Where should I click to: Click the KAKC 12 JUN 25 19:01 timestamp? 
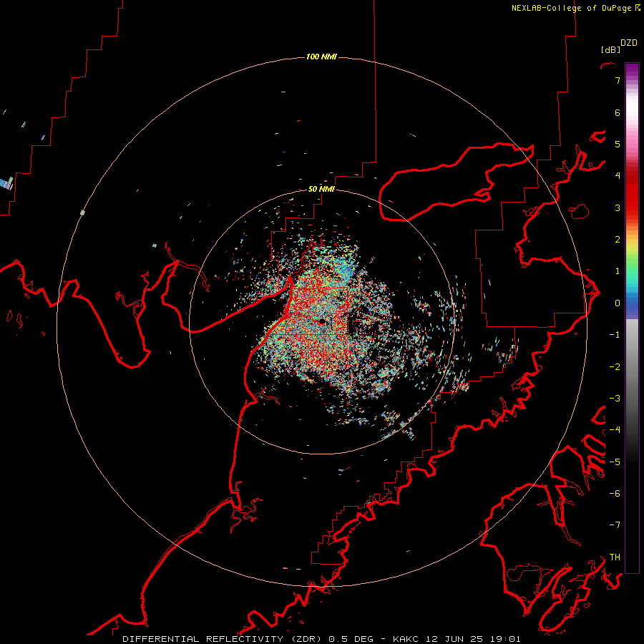tap(457, 639)
